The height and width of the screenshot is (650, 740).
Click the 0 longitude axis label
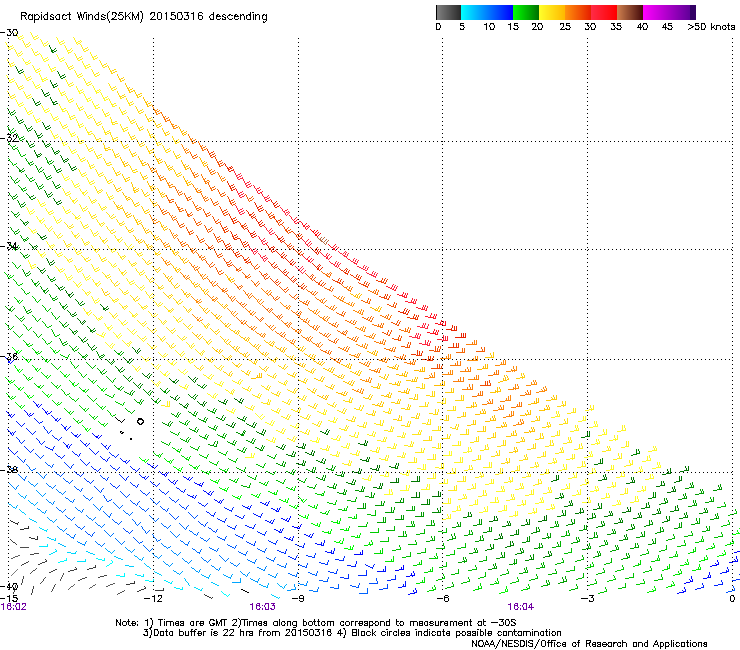pyautogui.click(x=732, y=599)
